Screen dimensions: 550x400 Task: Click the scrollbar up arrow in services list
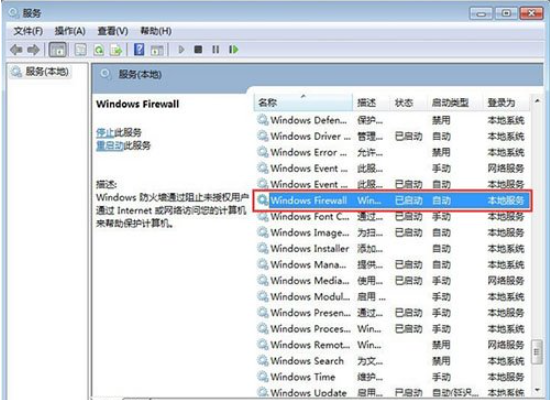537,101
